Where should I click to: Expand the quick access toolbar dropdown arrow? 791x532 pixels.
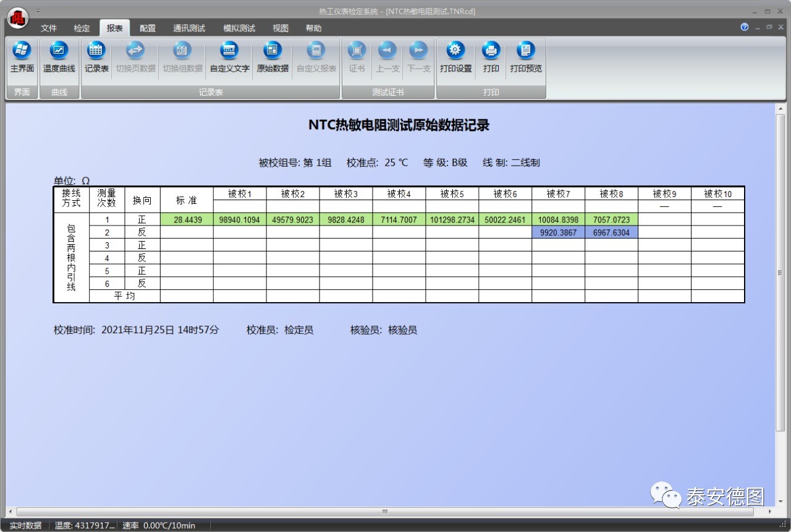pos(38,11)
